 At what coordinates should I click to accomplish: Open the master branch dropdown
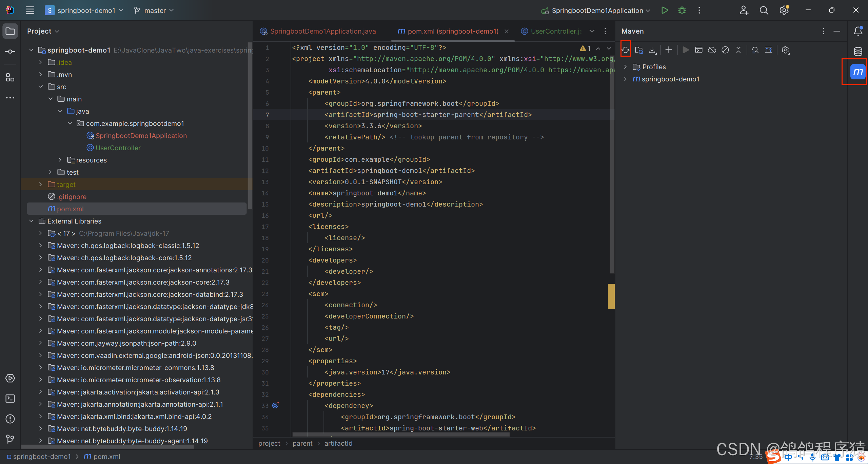(154, 10)
